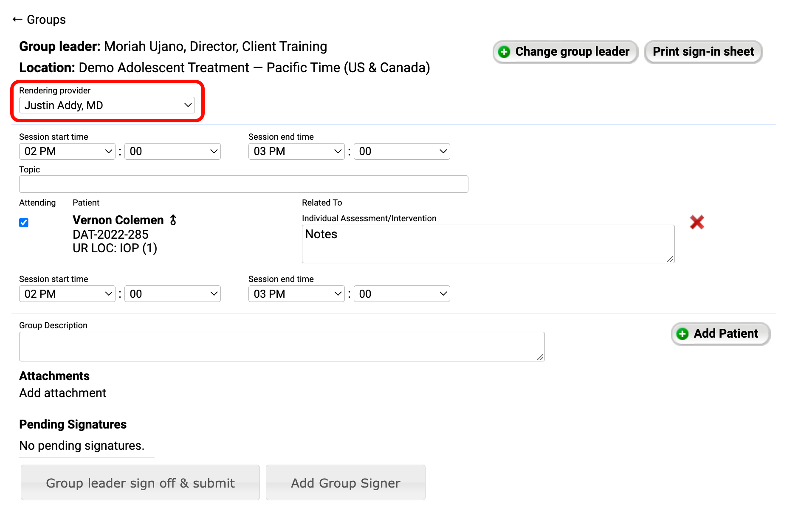This screenshot has width=812, height=519.
Task: Click into the Topic input field
Action: (x=243, y=184)
